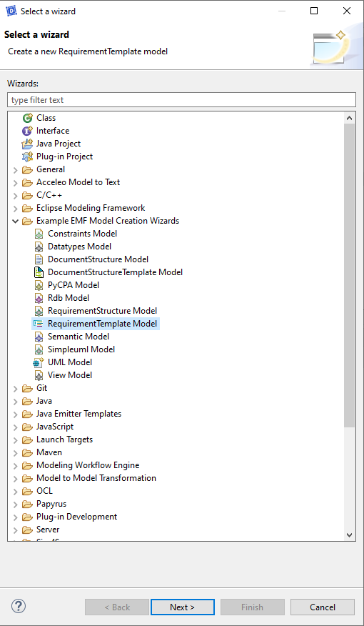Expand the Plug-in Development category
This screenshot has height=626, width=364.
[16, 517]
